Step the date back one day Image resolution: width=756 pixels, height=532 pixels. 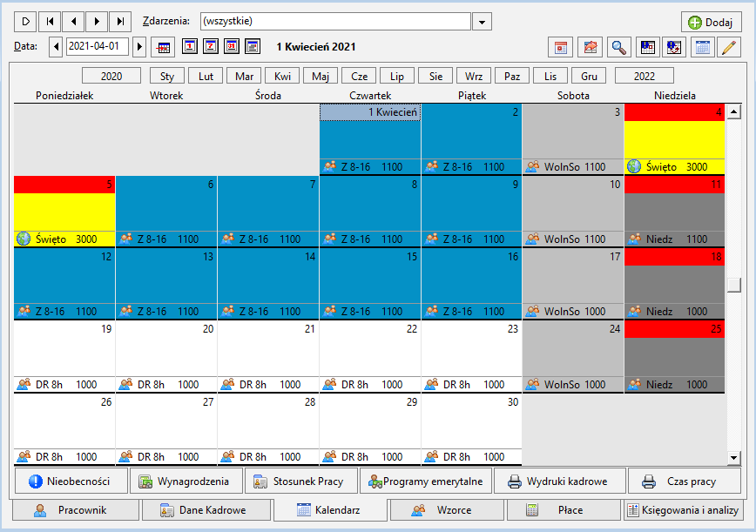pyautogui.click(x=56, y=47)
